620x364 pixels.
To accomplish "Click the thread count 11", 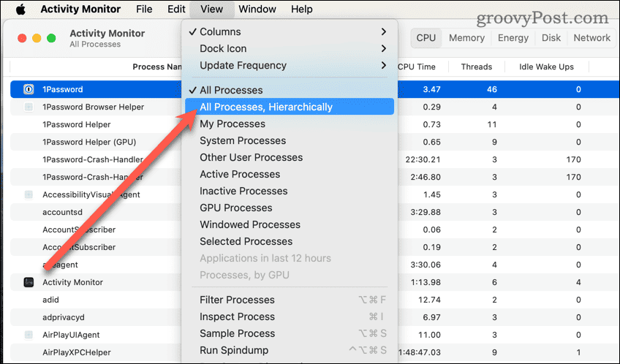I will [491, 124].
